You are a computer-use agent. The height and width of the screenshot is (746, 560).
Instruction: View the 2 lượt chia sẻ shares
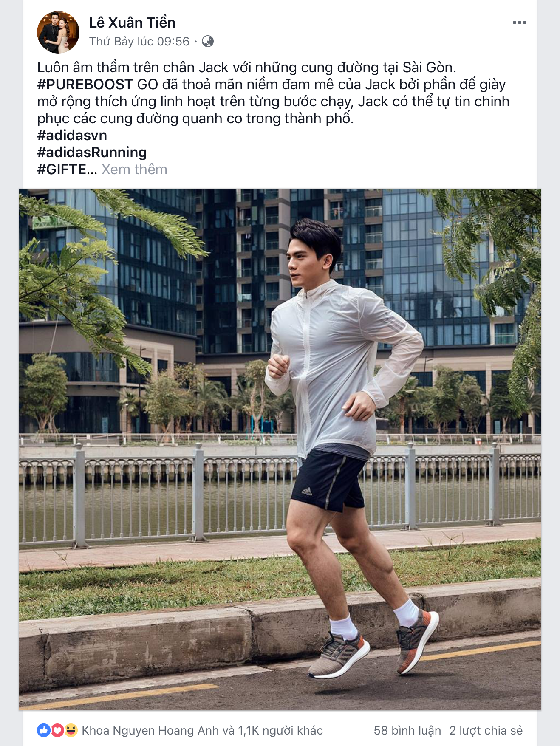coord(486,730)
